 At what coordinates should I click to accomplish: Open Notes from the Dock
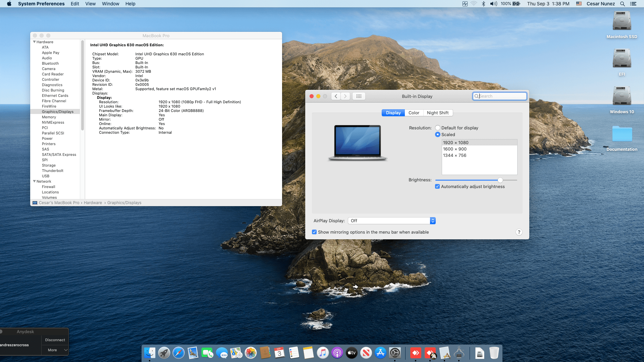308,353
